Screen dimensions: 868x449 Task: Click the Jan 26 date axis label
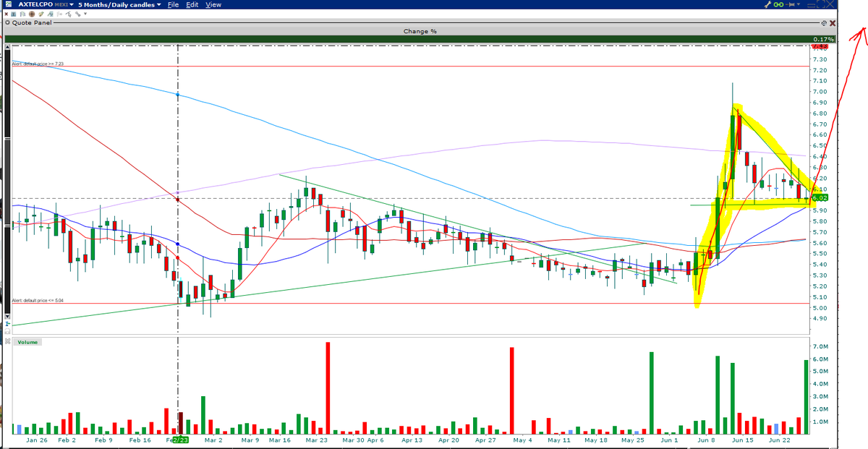(36, 440)
